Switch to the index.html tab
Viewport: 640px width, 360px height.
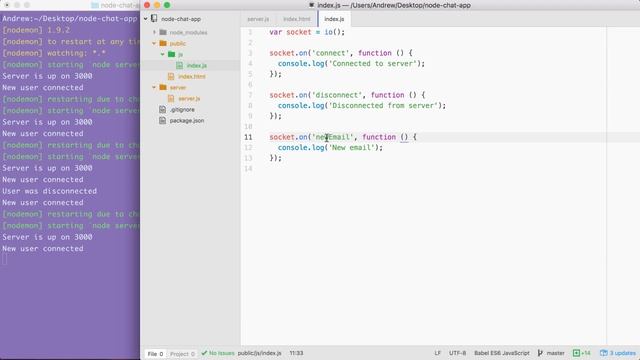point(297,19)
